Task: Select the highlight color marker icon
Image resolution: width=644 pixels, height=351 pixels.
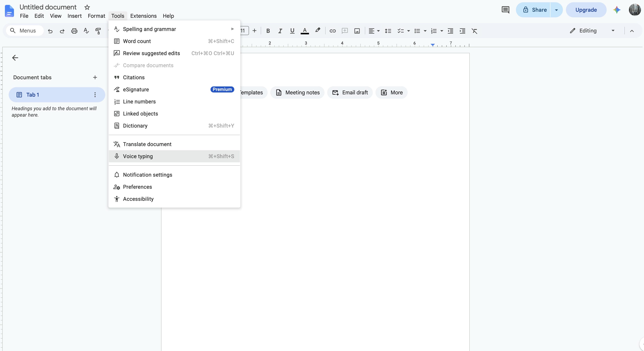Action: 317,31
